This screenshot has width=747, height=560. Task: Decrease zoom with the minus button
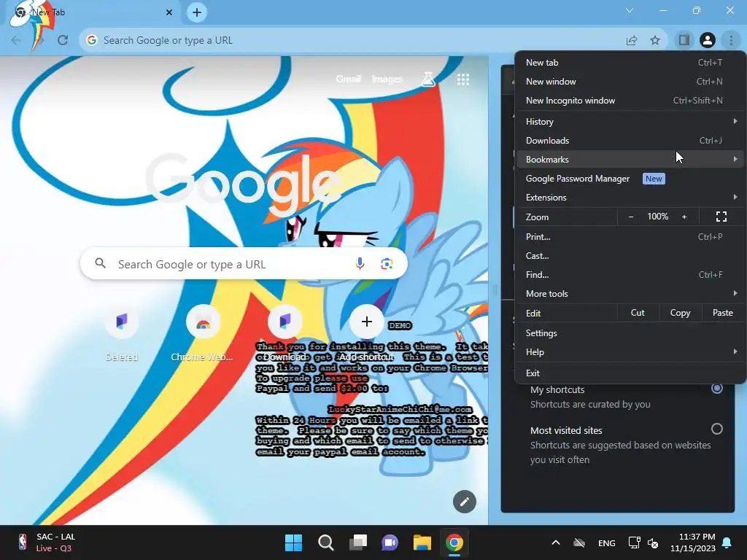[631, 217]
